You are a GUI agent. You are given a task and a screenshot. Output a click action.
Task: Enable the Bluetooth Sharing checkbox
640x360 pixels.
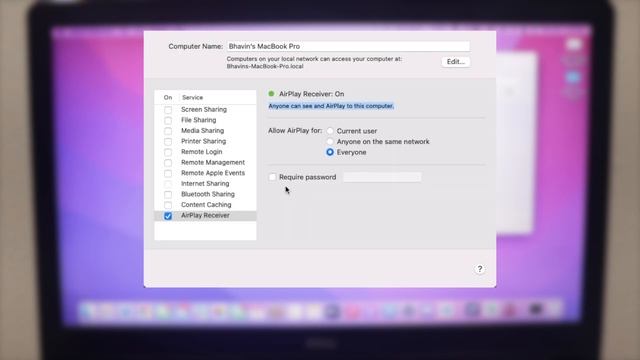168,195
